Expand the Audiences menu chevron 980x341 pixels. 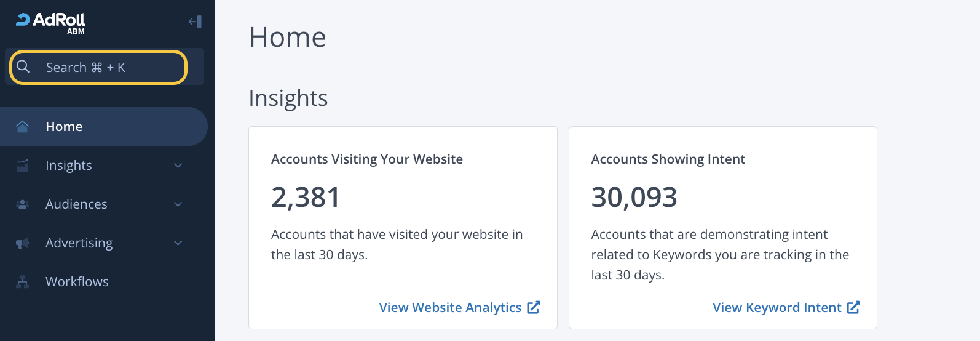pyautogui.click(x=178, y=204)
